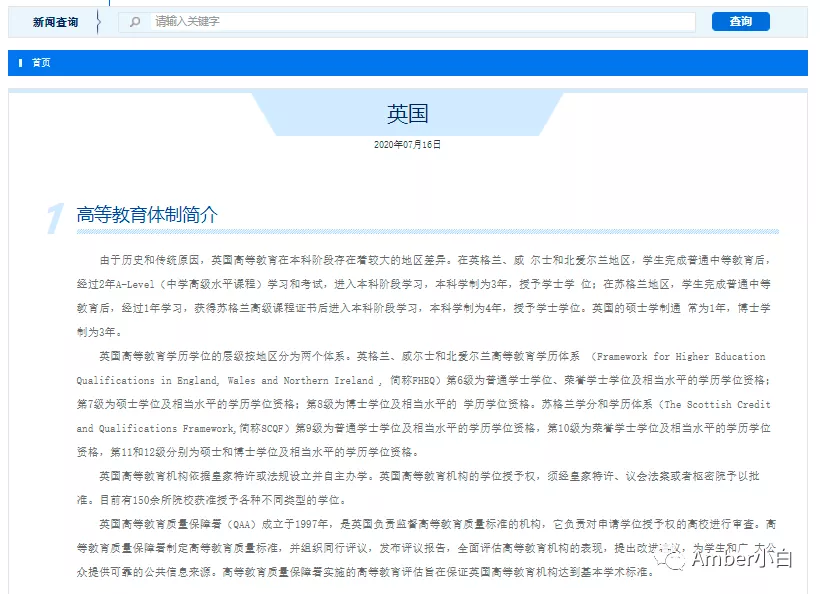Image resolution: width=820 pixels, height=594 pixels.
Task: Click the 英国 page title banner
Action: coord(407,114)
